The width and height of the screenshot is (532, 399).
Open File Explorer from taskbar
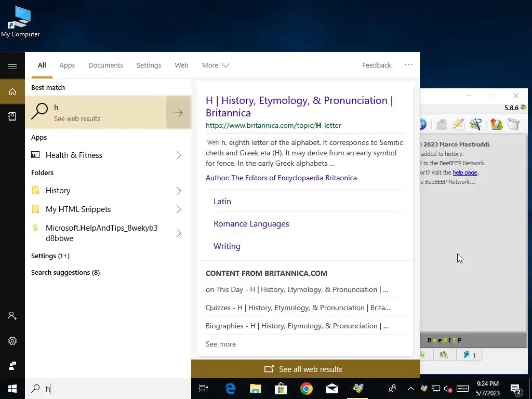tap(256, 389)
